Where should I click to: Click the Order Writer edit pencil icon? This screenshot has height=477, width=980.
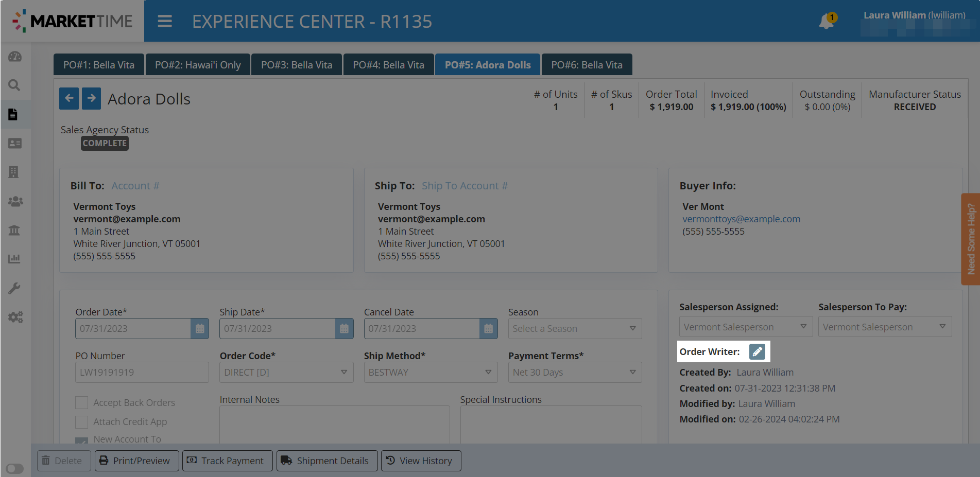pyautogui.click(x=757, y=352)
